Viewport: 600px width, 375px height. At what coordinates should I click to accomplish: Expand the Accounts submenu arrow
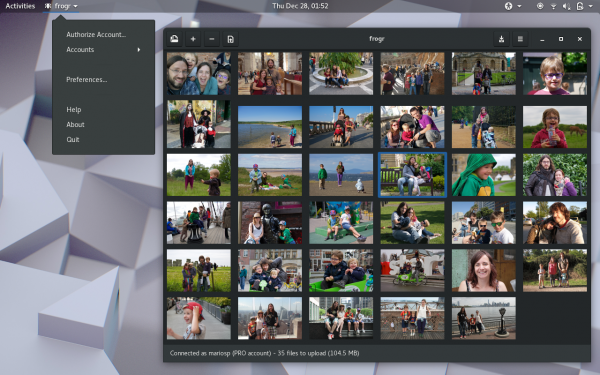(x=139, y=50)
